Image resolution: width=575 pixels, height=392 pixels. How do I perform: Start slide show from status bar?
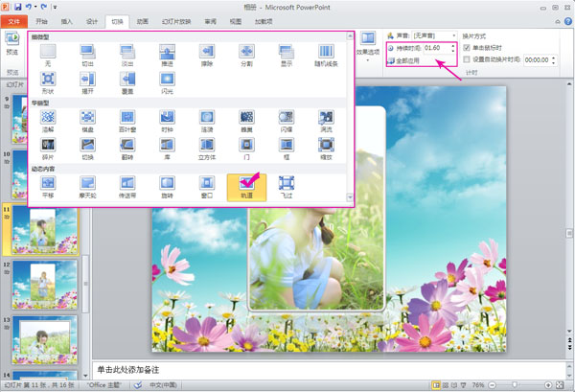pos(464,385)
